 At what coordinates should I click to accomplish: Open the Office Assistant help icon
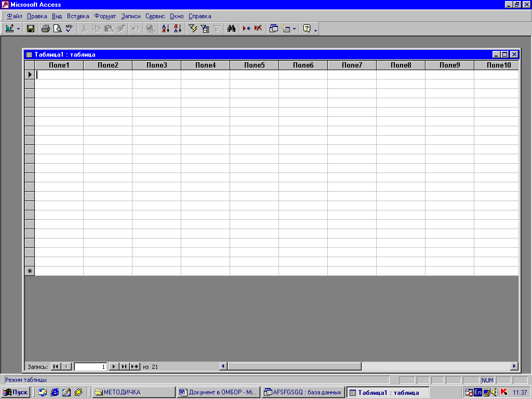[307, 29]
